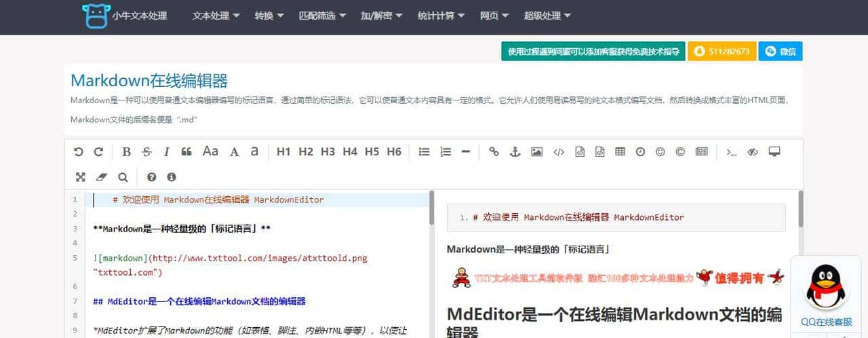
Task: Insert a horizontal rule line
Action: (465, 152)
